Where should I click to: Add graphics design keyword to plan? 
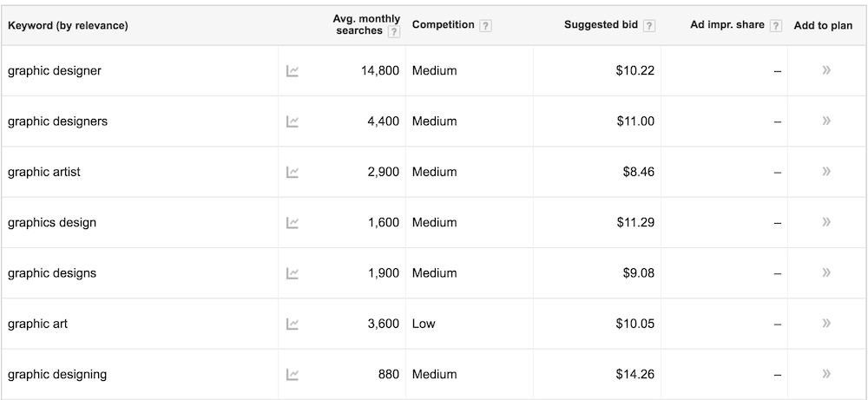click(826, 222)
